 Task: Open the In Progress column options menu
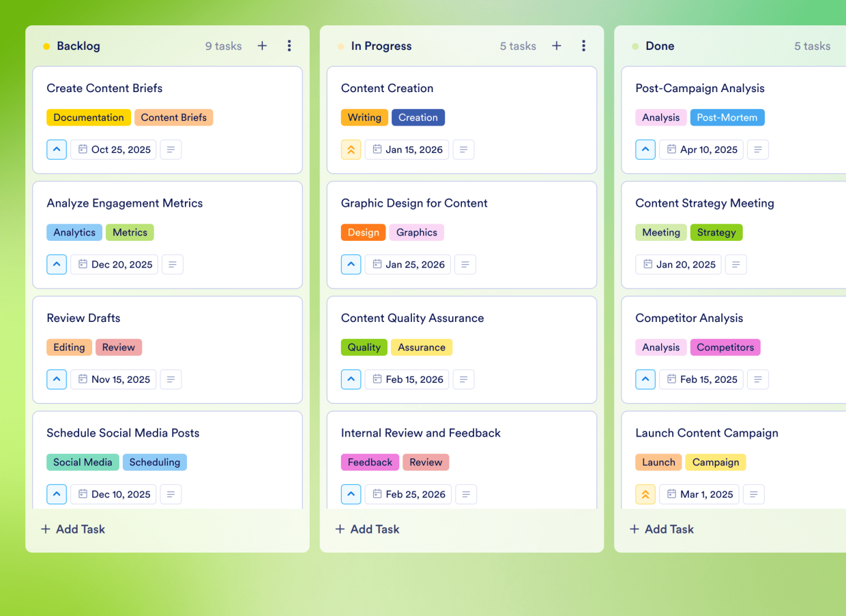click(x=584, y=46)
